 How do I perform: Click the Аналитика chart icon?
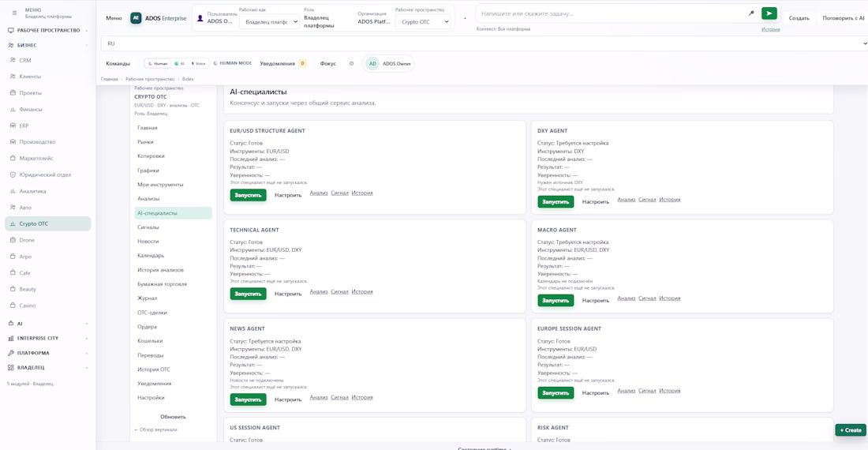point(13,191)
